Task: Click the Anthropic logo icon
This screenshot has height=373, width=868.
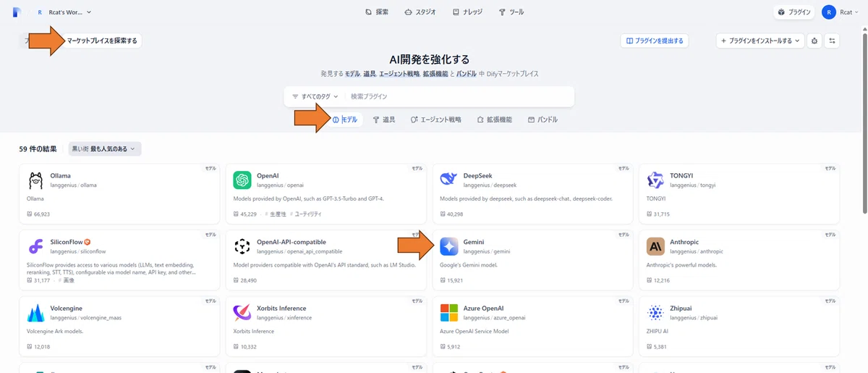Action: [655, 246]
